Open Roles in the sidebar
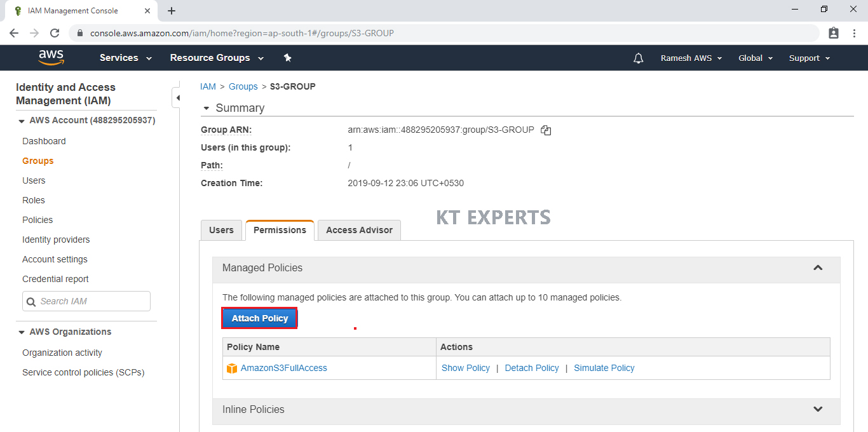 tap(34, 200)
